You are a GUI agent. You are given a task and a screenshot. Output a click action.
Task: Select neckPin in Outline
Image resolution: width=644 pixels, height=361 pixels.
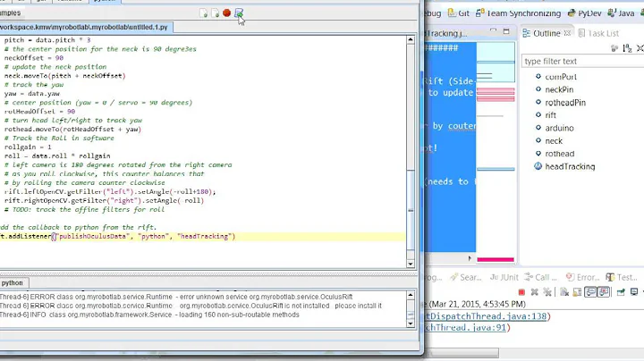559,89
